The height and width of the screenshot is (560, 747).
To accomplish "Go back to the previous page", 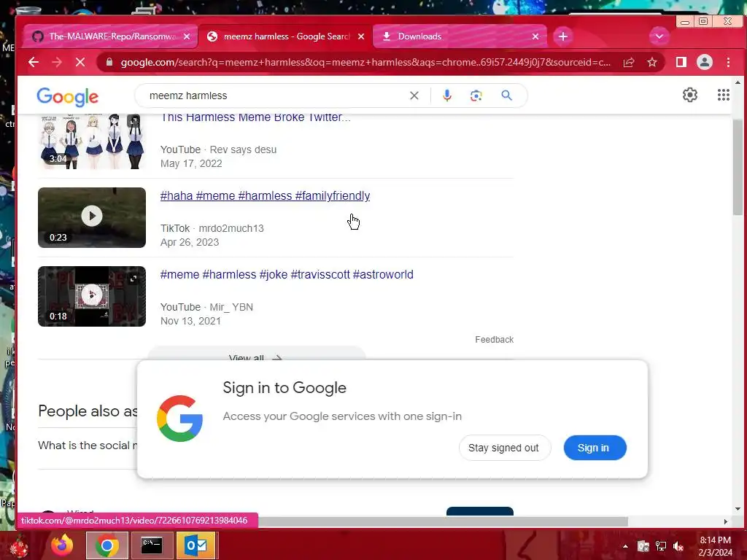I will tap(34, 63).
